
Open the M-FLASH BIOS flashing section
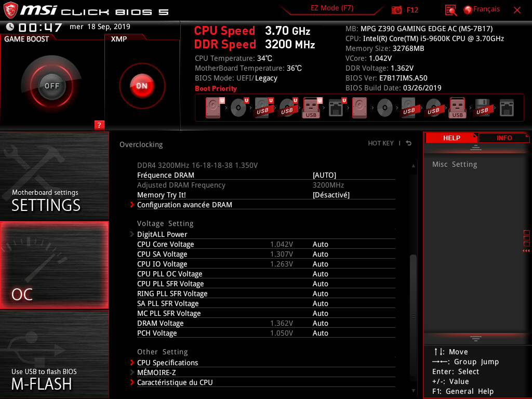point(54,354)
